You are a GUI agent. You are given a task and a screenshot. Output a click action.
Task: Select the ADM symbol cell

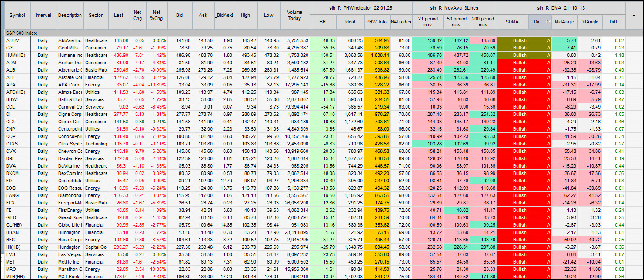[x=17, y=63]
